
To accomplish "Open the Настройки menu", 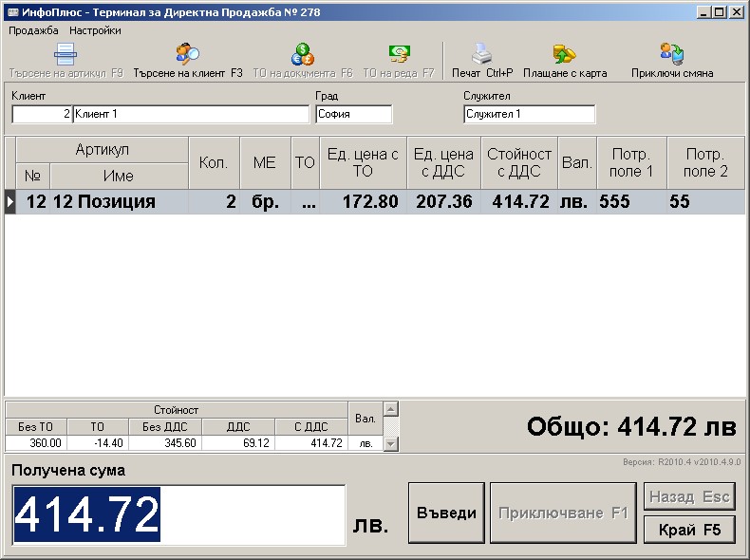I will point(95,30).
